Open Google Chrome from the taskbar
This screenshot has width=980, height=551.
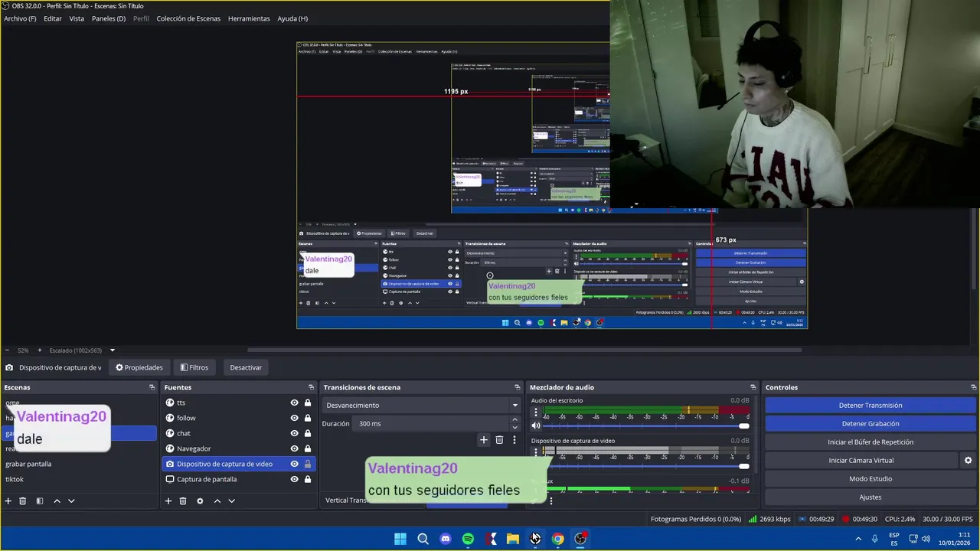coord(558,539)
